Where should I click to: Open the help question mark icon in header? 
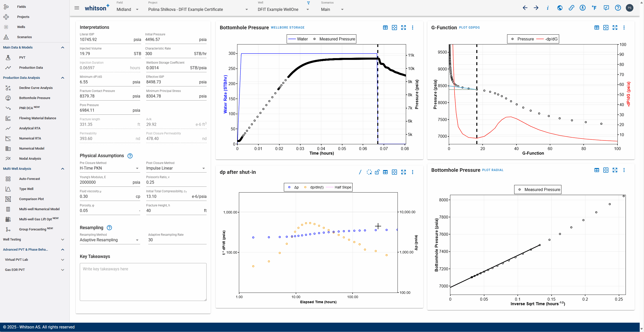point(618,8)
